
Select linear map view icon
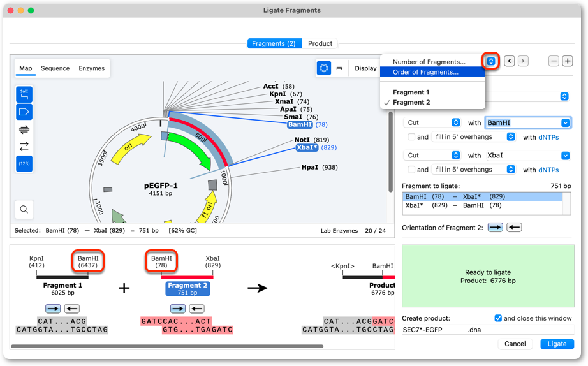coord(339,68)
